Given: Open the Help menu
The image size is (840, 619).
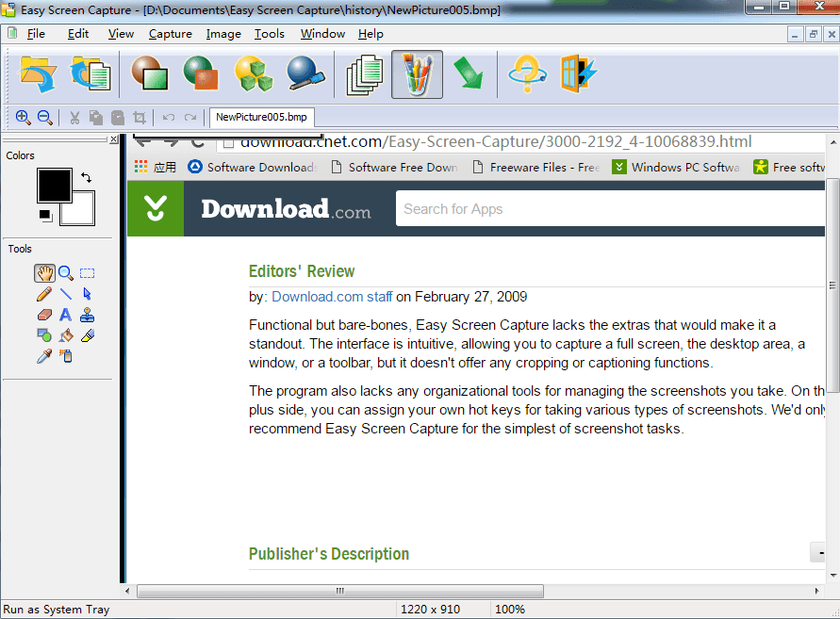Looking at the screenshot, I should 371,34.
